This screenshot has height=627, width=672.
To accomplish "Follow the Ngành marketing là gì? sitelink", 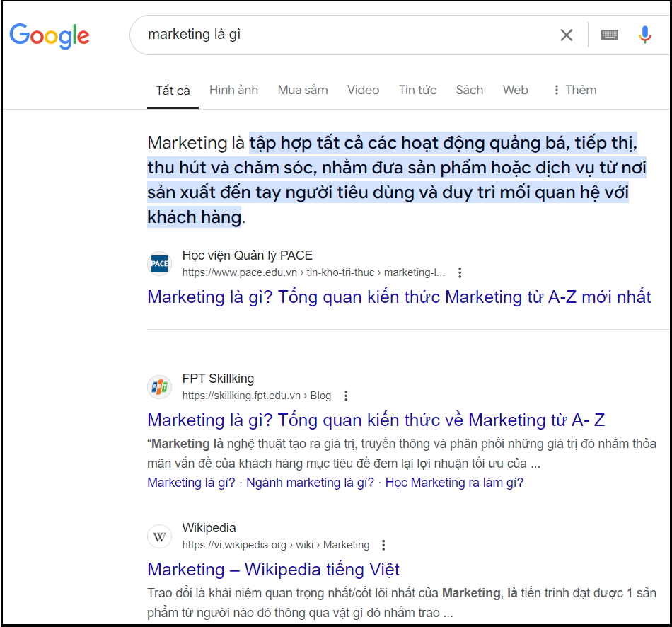I will pos(310,483).
